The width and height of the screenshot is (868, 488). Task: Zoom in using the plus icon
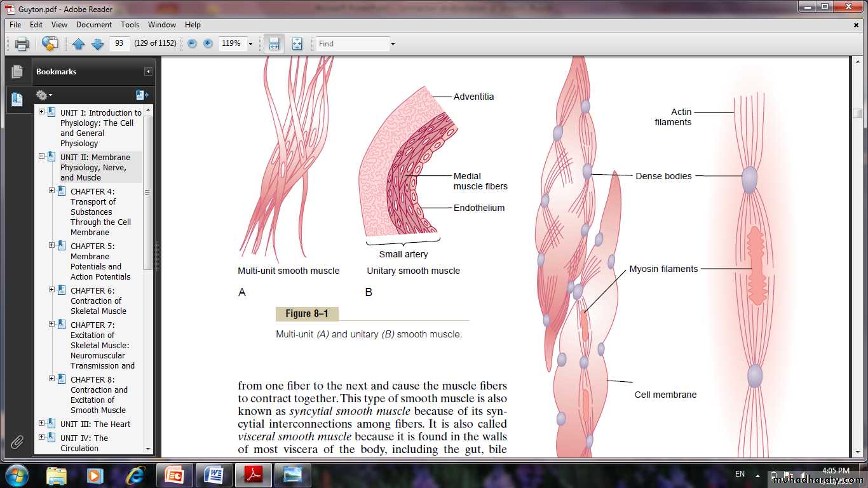(208, 44)
